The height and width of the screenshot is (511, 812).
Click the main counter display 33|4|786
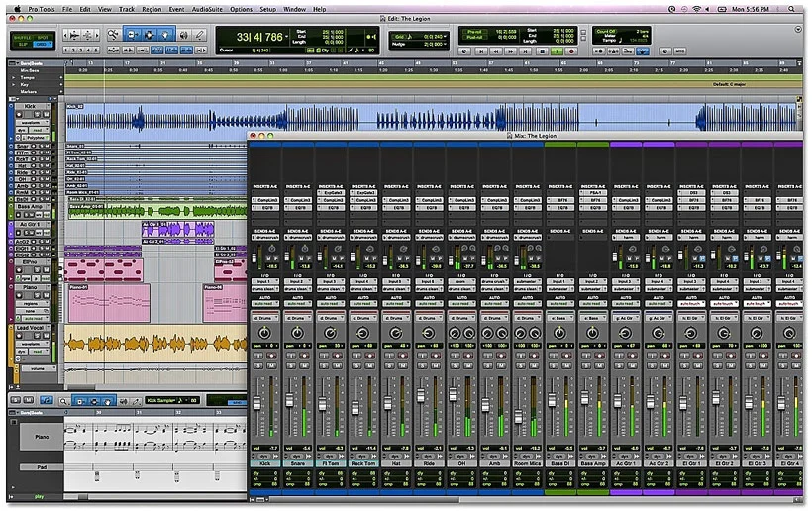tap(259, 37)
